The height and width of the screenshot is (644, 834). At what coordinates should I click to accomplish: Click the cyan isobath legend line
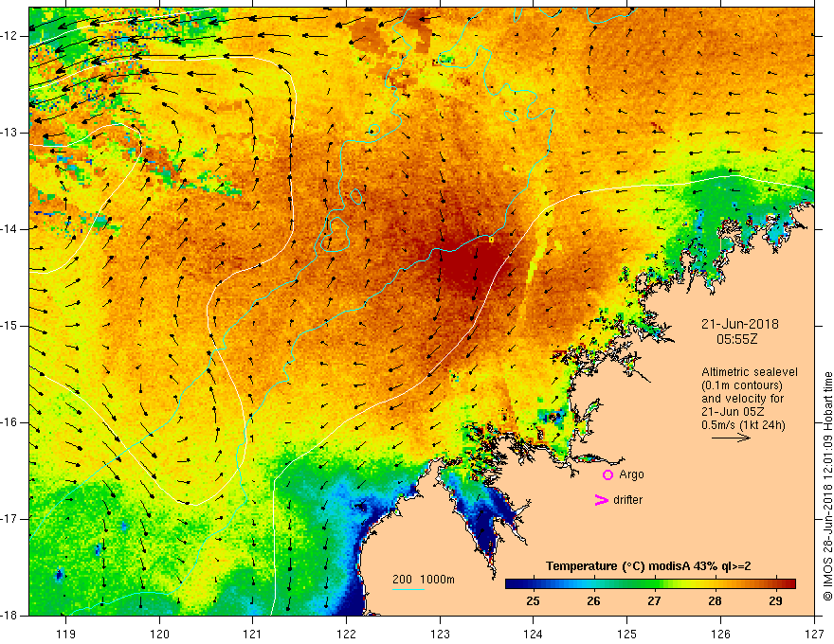tap(408, 589)
